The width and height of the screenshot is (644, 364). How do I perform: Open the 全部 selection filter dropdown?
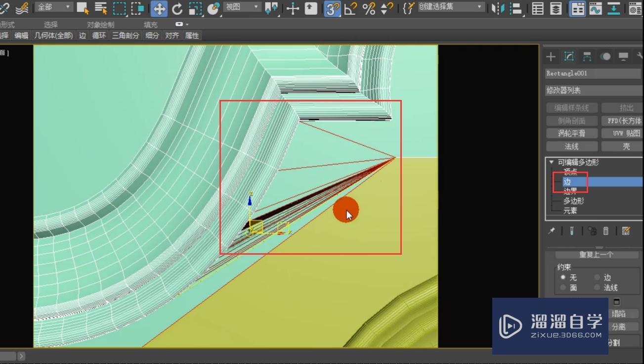coord(54,7)
